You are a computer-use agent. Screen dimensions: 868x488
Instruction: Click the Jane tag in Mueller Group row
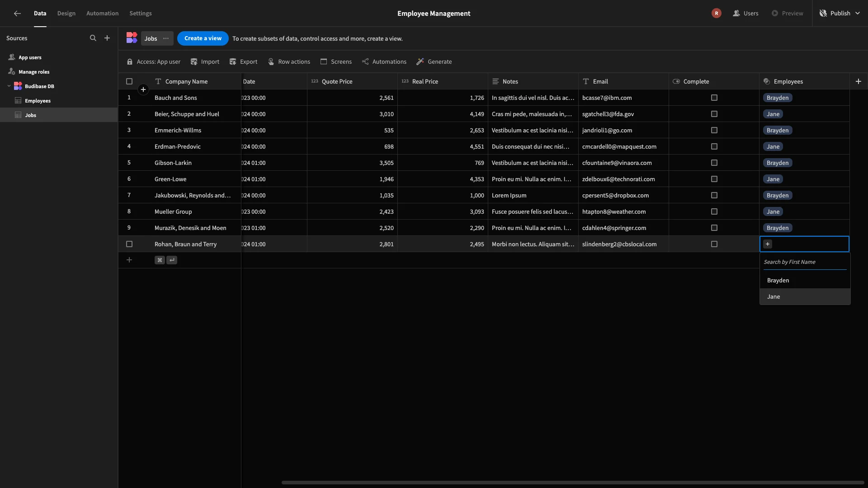click(773, 211)
